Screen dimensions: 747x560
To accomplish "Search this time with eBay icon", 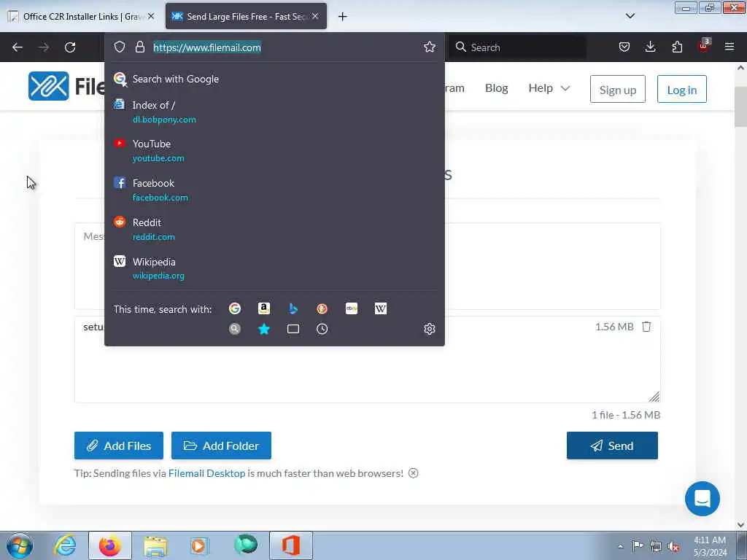I will tap(352, 308).
